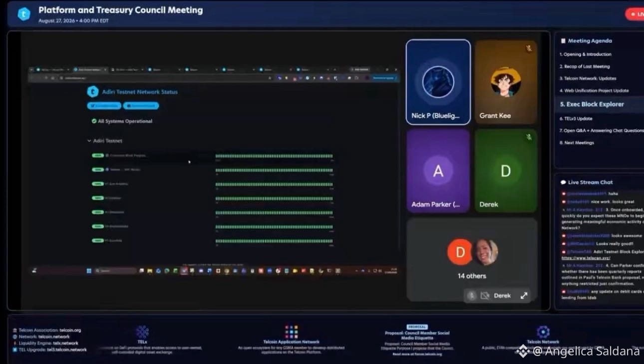The image size is (644, 364).
Task: Click the icon beside Telcoin Association in the footer
Action: 14,331
